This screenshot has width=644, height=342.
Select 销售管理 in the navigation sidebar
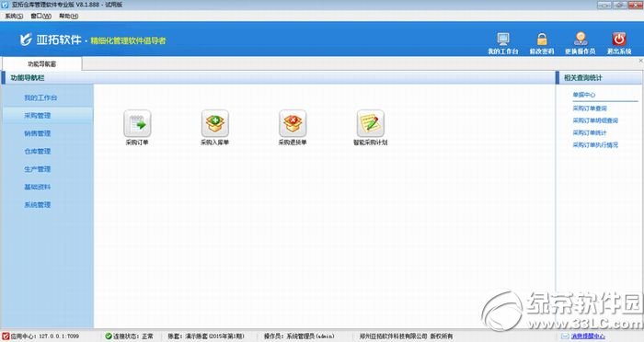pos(38,133)
